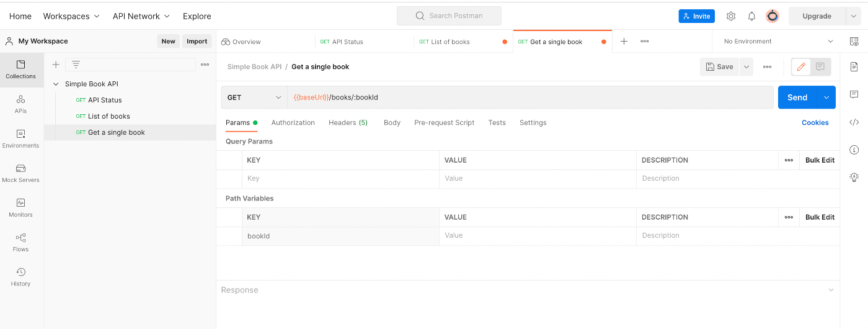Expand the Response panel chevron
The height and width of the screenshot is (329, 868).
click(831, 290)
